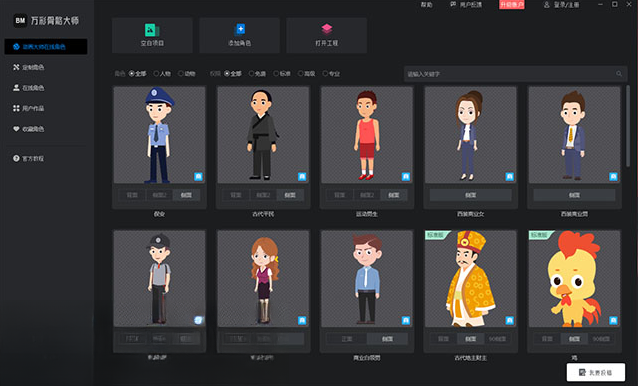Click the white button at bottom right
Screen dimensions: 638x386
tap(596, 372)
